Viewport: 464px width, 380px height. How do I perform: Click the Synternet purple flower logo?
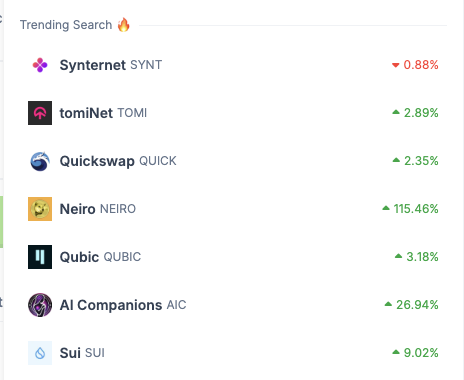pos(40,65)
